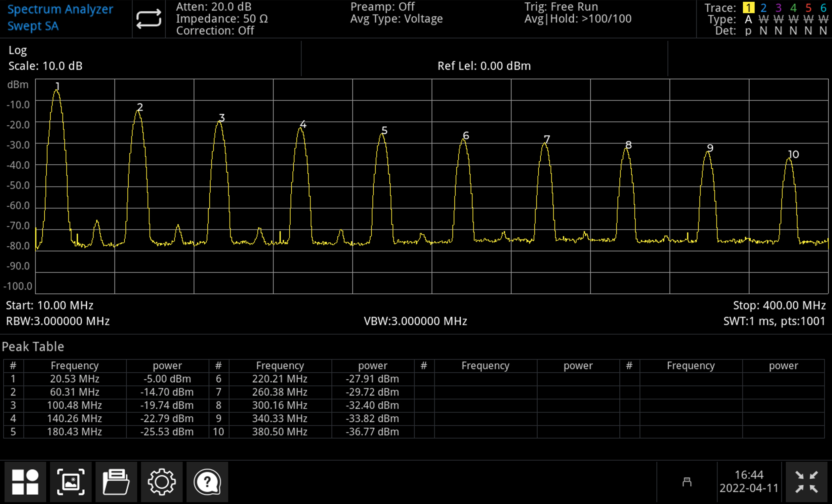
Task: Open the Atten 20.0 dB settings panel
Action: [x=214, y=7]
